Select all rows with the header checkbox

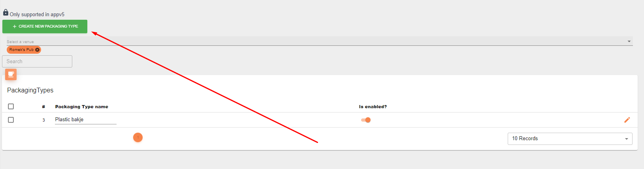point(11,107)
